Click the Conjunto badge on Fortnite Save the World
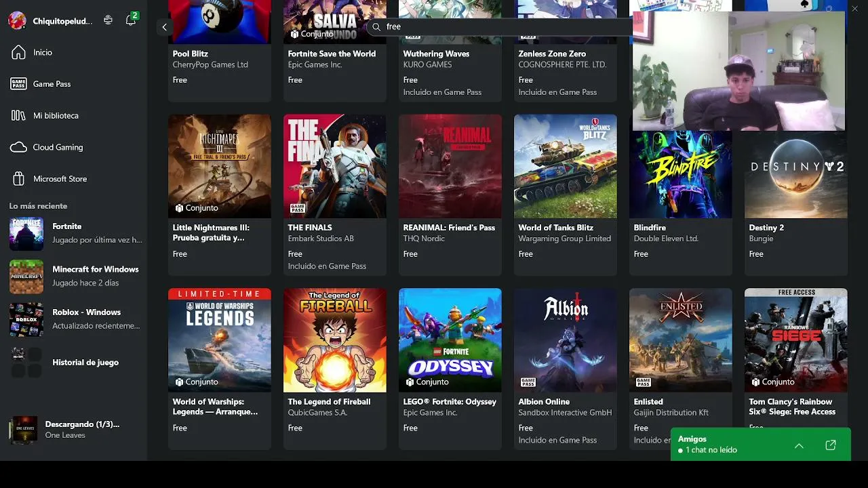868x488 pixels. pos(312,34)
